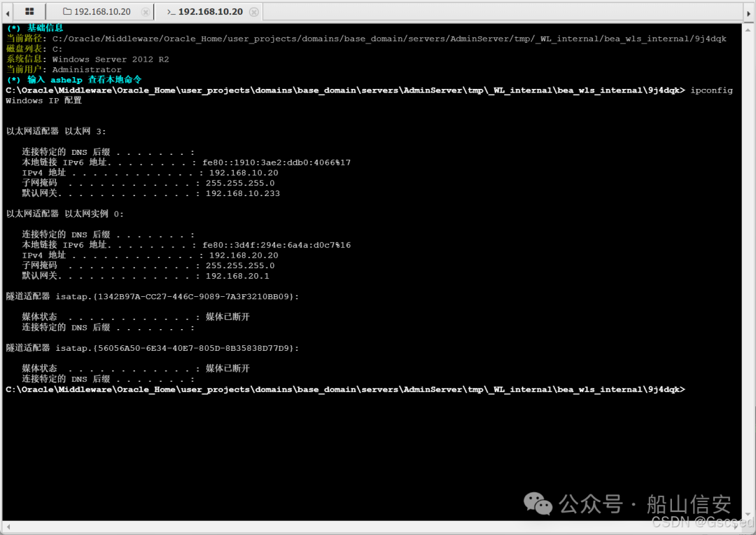Click the '以太网适配器 以太网实例 0:' header
Screen dimensions: 756x535
(x=64, y=214)
